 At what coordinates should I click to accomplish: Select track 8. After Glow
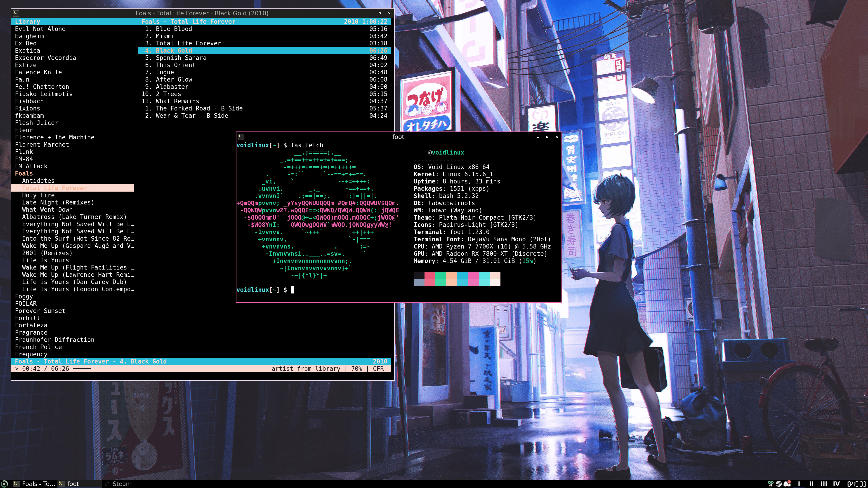(264, 80)
